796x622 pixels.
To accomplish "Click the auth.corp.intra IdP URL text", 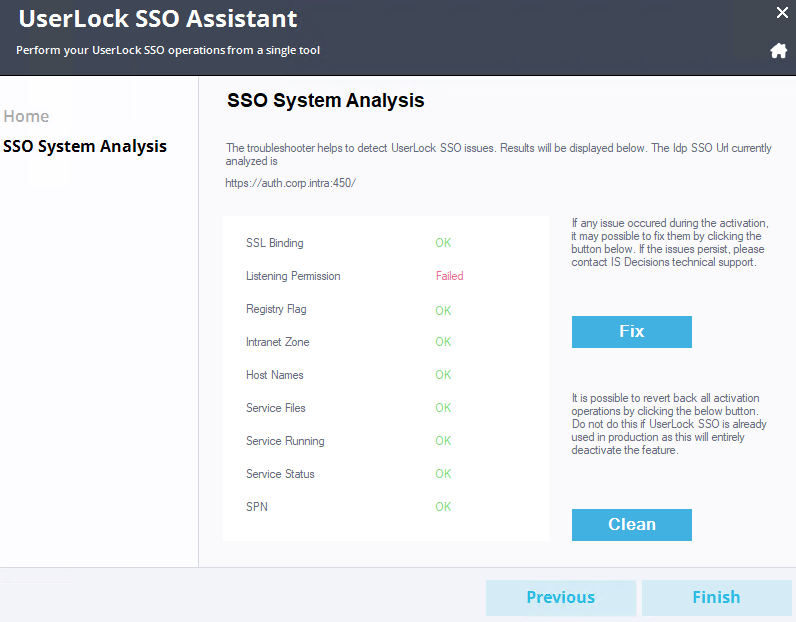I will click(290, 183).
